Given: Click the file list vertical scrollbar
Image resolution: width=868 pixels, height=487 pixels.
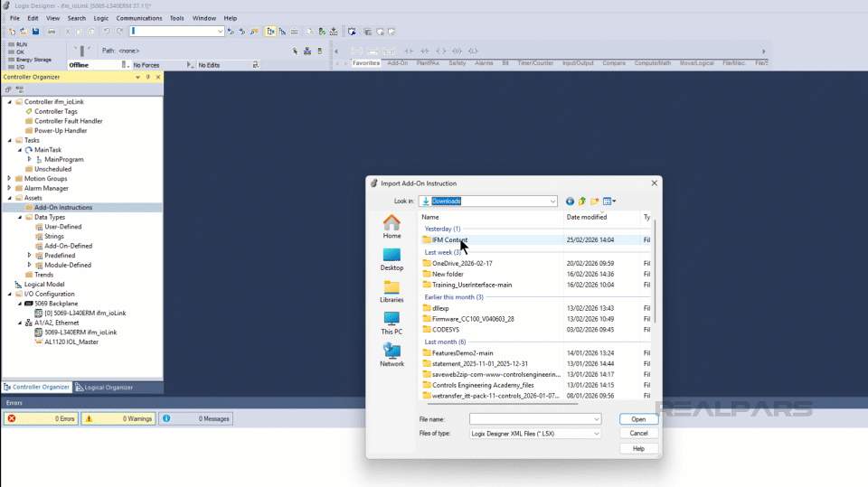Looking at the screenshot, I should (655, 271).
